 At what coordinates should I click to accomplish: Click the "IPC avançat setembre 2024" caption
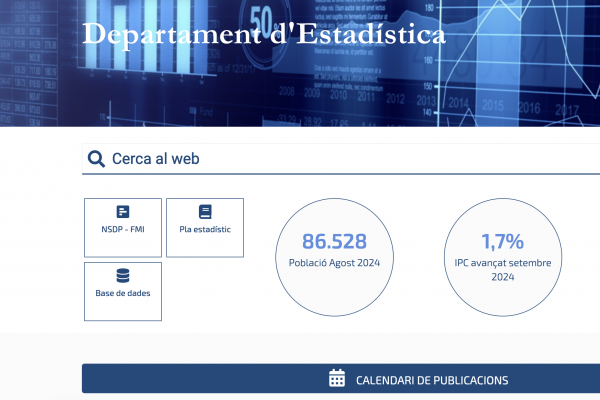coord(502,269)
